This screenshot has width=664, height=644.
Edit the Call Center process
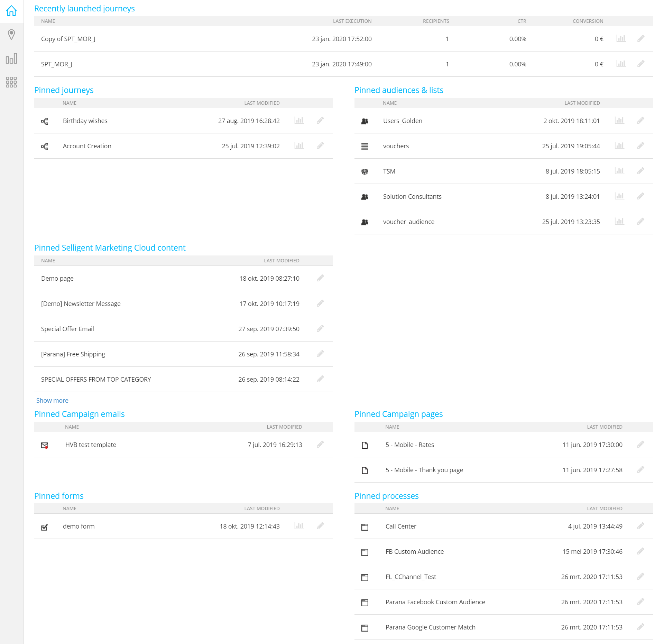click(640, 526)
